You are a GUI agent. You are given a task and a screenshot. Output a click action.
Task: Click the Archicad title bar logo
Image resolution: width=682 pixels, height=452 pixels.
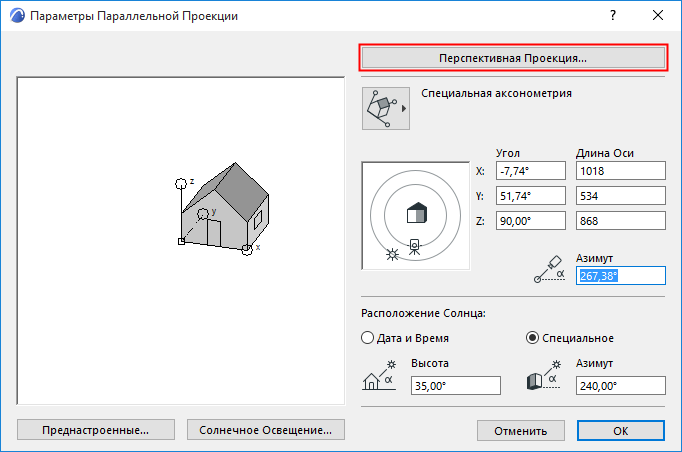point(17,16)
